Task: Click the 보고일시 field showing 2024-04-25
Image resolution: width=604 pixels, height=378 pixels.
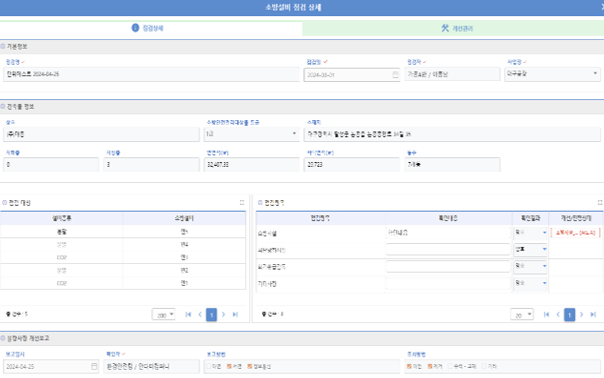Action: coord(51,366)
